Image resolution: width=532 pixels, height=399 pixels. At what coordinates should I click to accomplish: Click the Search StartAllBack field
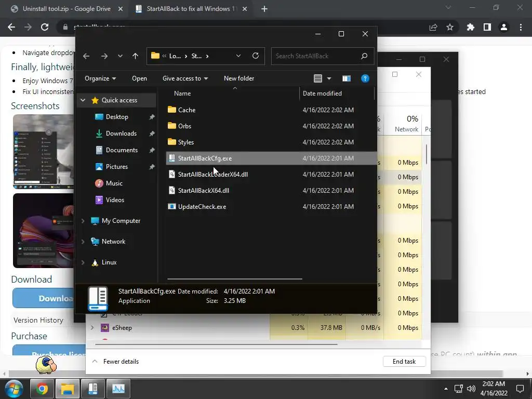coord(322,56)
